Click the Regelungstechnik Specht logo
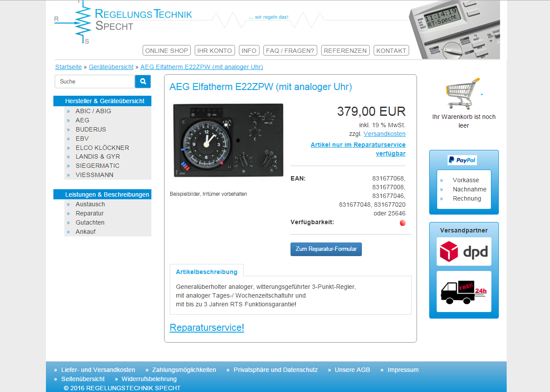Image resolution: width=550 pixels, height=392 pixels. pos(123,22)
